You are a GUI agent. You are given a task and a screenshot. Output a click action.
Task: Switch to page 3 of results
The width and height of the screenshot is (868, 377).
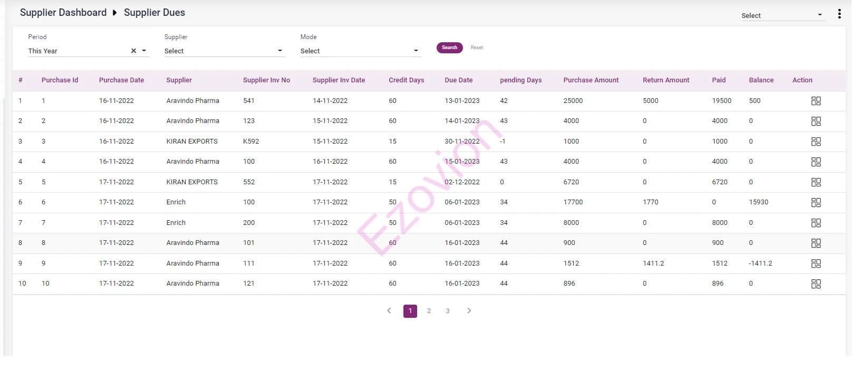coord(448,311)
